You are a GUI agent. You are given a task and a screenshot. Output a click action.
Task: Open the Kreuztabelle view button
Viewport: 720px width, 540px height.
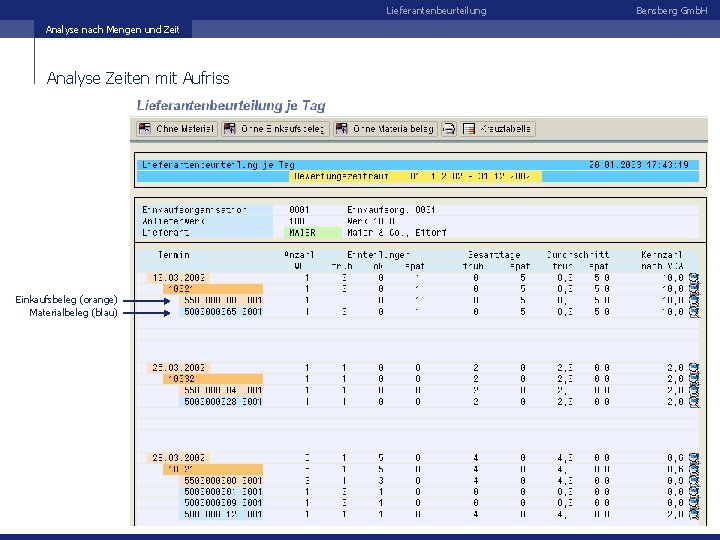(498, 129)
